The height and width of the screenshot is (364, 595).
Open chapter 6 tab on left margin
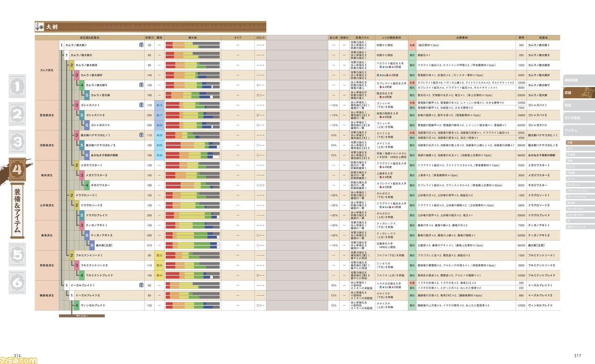click(x=16, y=282)
